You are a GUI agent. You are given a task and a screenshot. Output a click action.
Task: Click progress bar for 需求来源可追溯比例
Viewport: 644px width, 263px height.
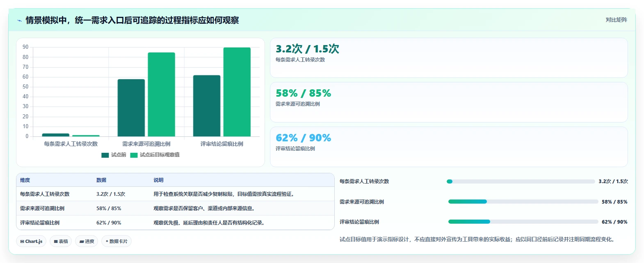(523, 202)
